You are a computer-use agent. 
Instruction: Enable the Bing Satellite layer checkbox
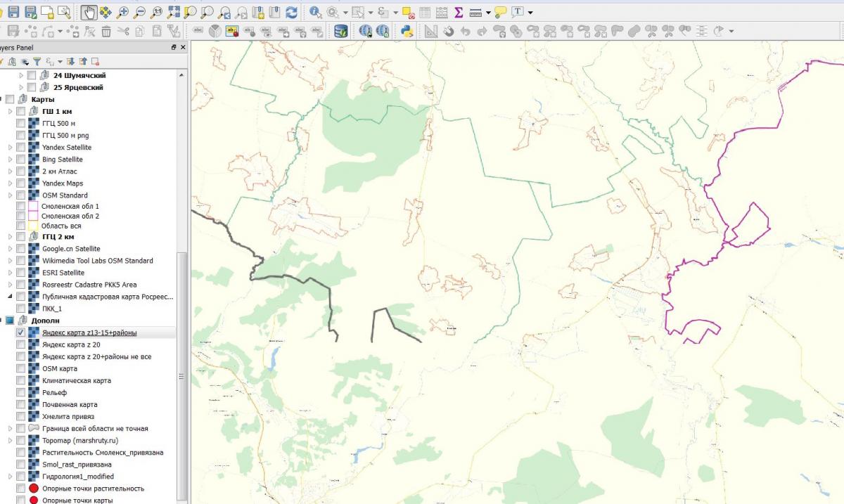[x=20, y=160]
